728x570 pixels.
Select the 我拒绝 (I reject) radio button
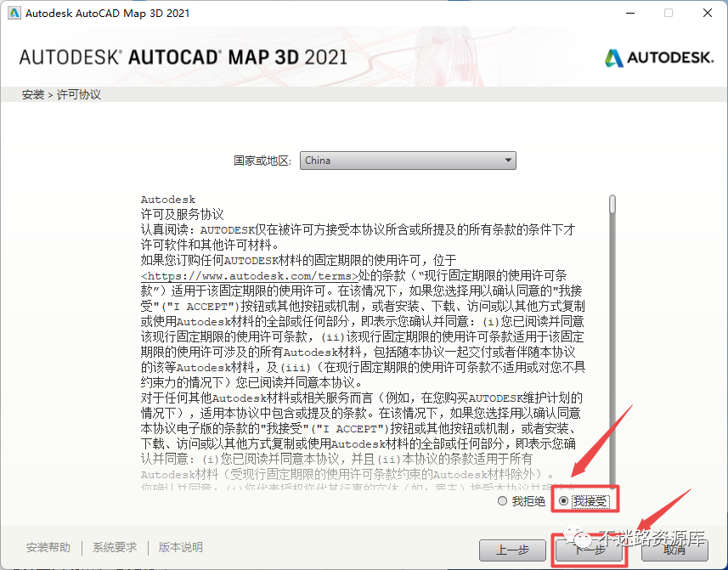[x=502, y=501]
